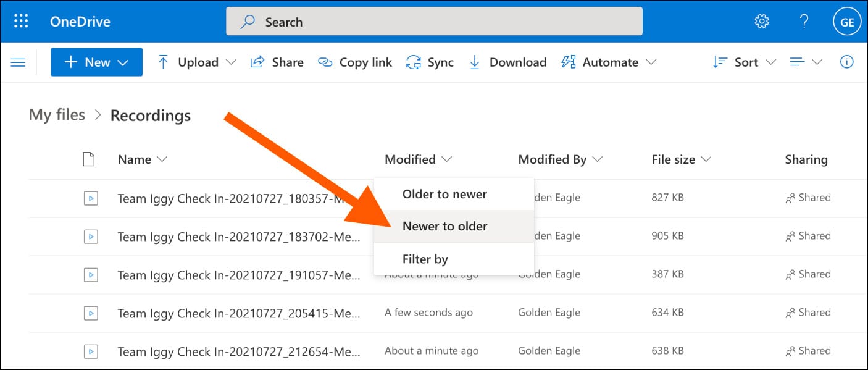Screen dimensions: 868x370
Task: Select Filter by in the menu
Action: 425,259
